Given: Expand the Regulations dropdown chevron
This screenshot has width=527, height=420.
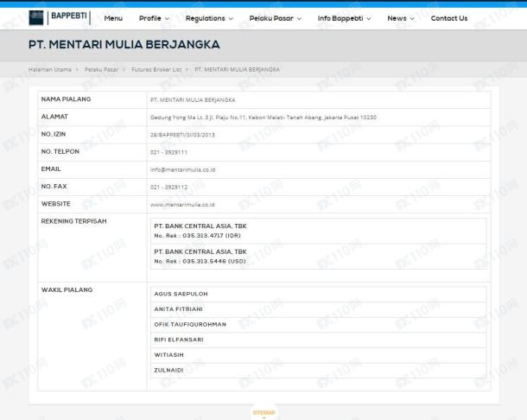Looking at the screenshot, I should pos(231,19).
